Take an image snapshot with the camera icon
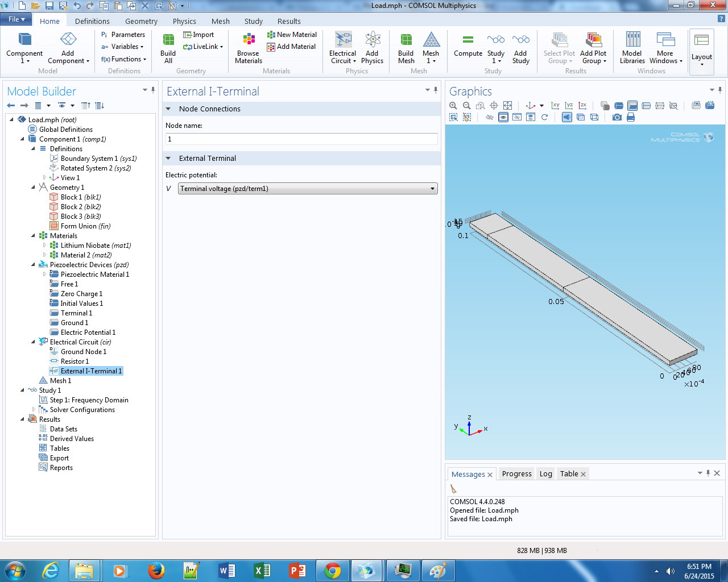Viewport: 728px width, 582px height. (617, 117)
